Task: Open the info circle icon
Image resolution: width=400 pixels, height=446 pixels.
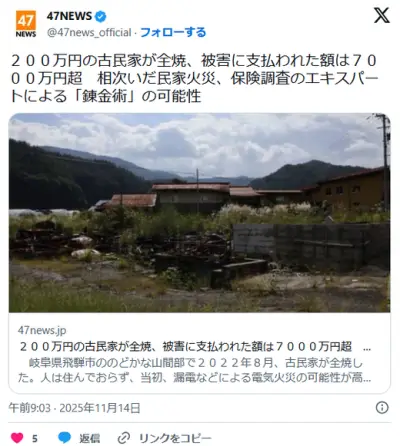Action: tap(382, 407)
